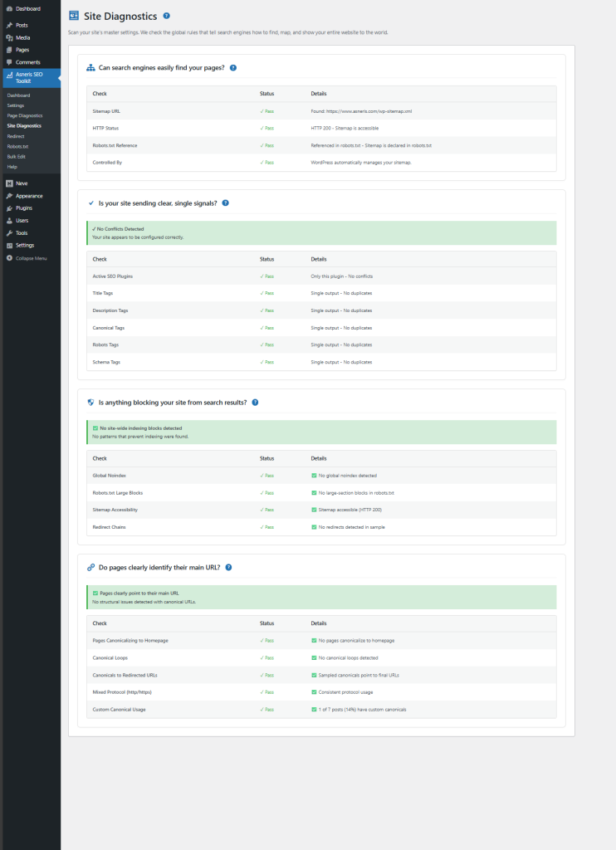The image size is (616, 850).
Task: Click Pages clearly point to main URL notice
Action: click(x=321, y=598)
